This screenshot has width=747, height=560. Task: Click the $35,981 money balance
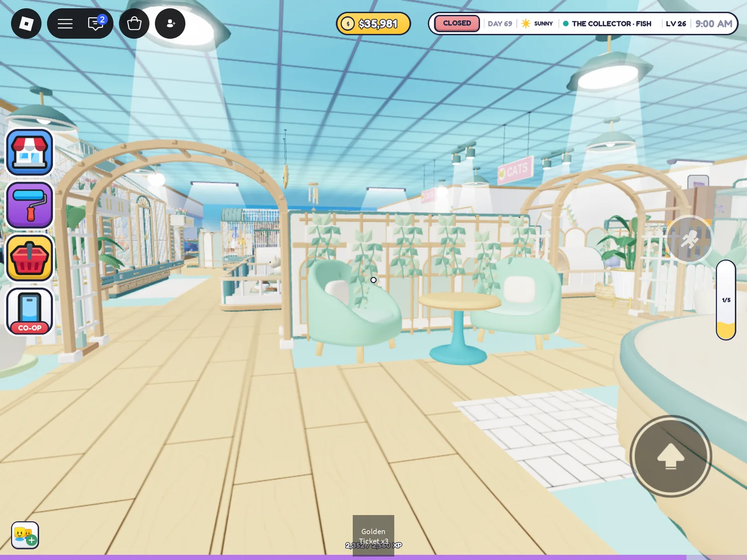[378, 23]
